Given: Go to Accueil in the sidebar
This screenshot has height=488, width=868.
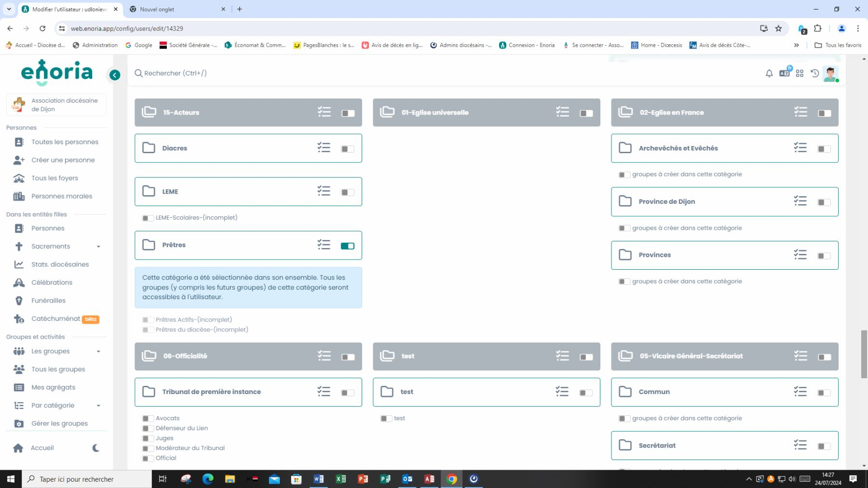Looking at the screenshot, I should point(42,448).
